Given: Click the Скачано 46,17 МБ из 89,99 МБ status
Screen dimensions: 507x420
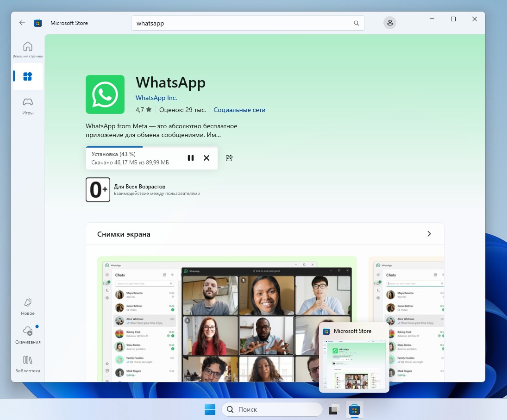Looking at the screenshot, I should [130, 163].
